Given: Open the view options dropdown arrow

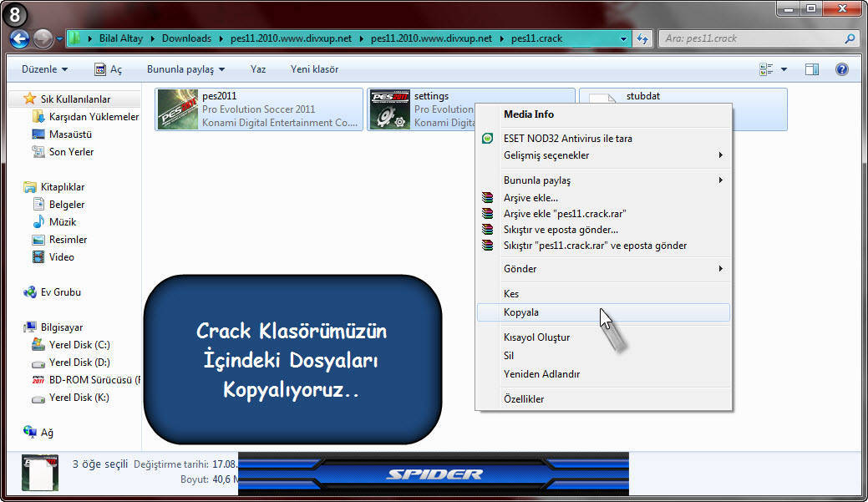Looking at the screenshot, I should click(784, 69).
